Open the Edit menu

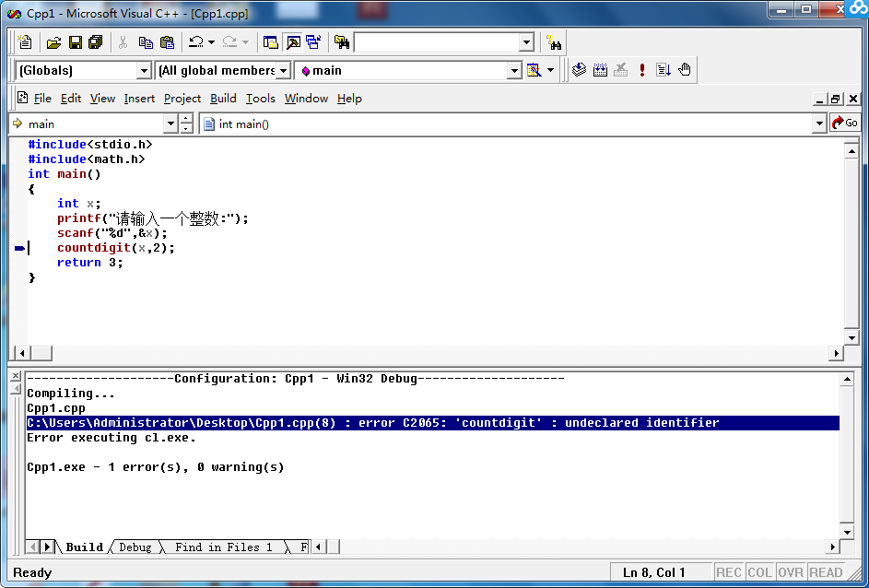point(71,98)
